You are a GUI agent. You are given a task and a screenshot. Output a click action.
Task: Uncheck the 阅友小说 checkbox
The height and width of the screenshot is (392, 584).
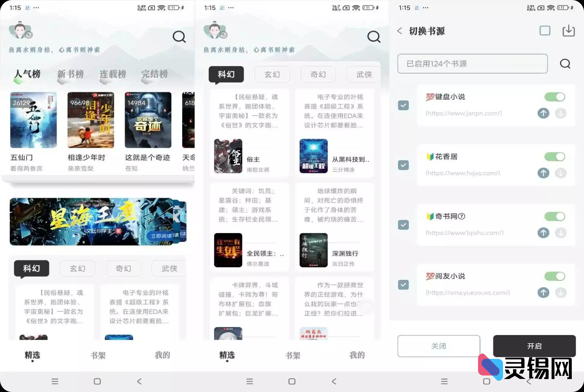click(403, 285)
